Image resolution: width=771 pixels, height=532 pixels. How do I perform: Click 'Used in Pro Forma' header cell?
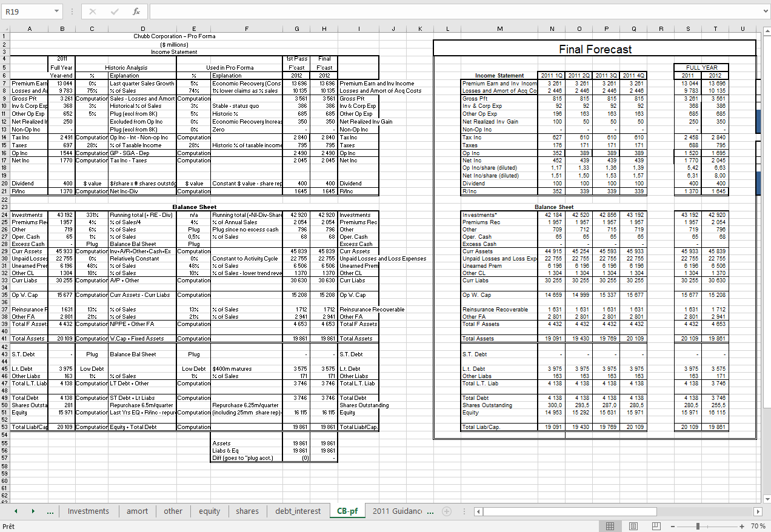(230, 68)
